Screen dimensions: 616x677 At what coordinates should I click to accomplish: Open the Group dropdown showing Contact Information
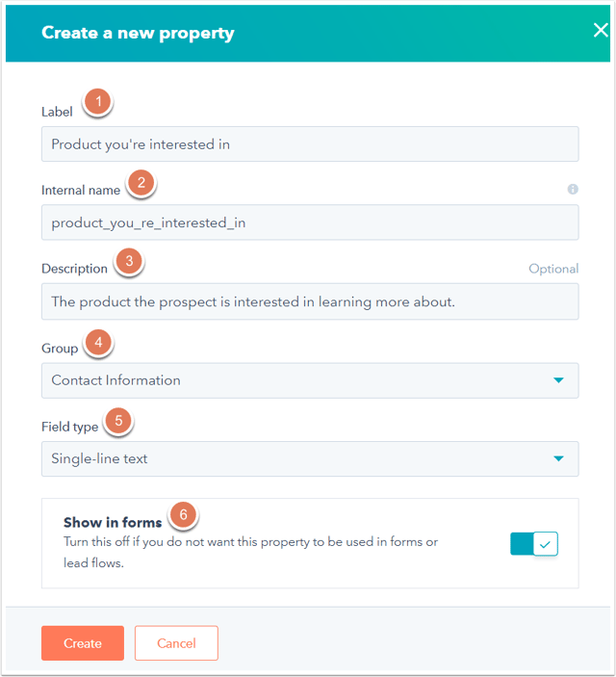pyautogui.click(x=310, y=380)
